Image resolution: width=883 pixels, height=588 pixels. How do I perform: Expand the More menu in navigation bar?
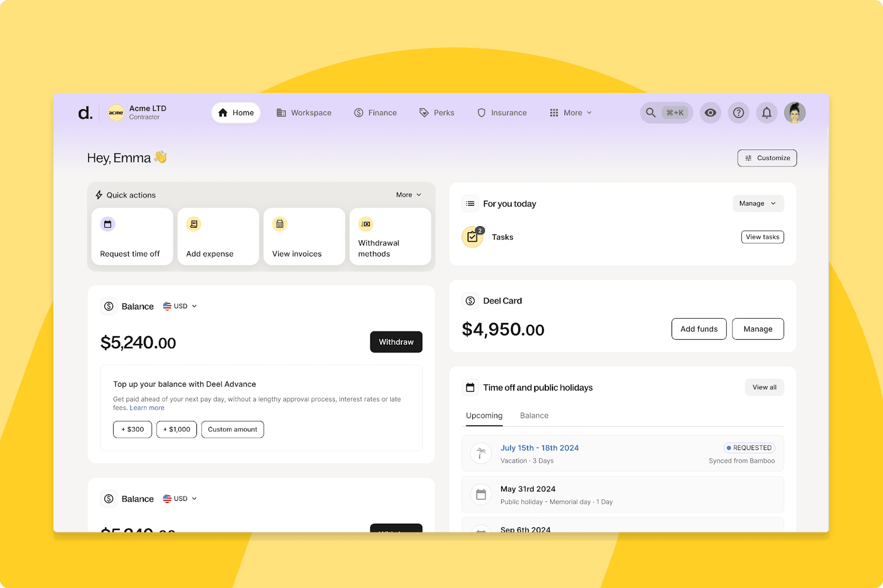(x=571, y=113)
